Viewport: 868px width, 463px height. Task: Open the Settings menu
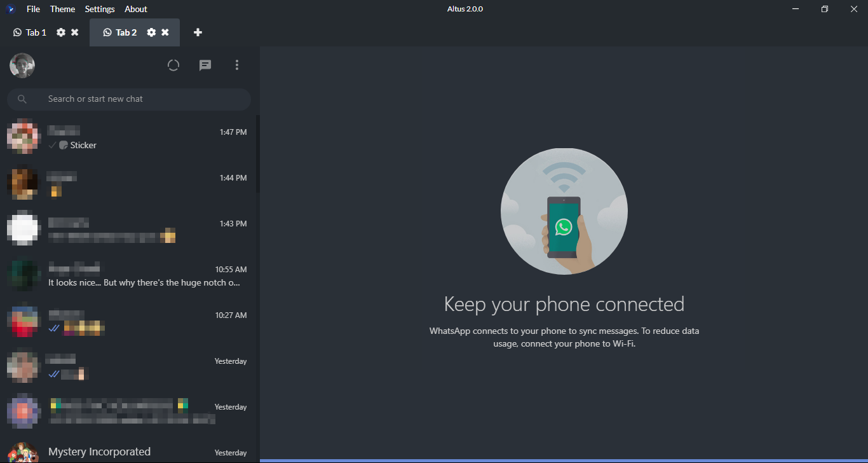click(100, 9)
